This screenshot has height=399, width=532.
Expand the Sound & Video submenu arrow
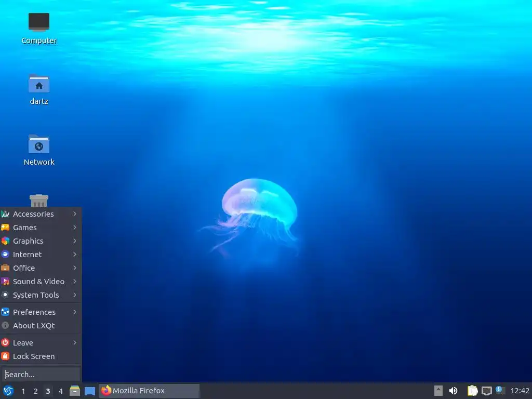75,282
